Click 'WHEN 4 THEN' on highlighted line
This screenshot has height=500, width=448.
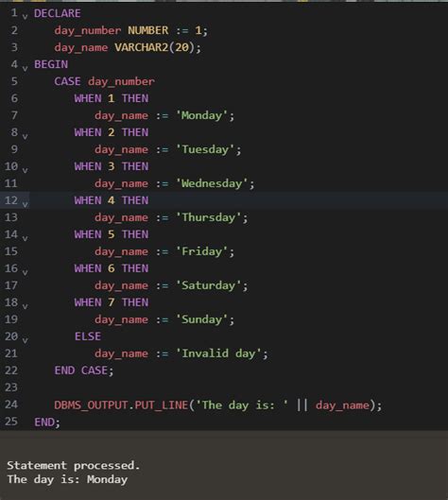pyautogui.click(x=112, y=200)
